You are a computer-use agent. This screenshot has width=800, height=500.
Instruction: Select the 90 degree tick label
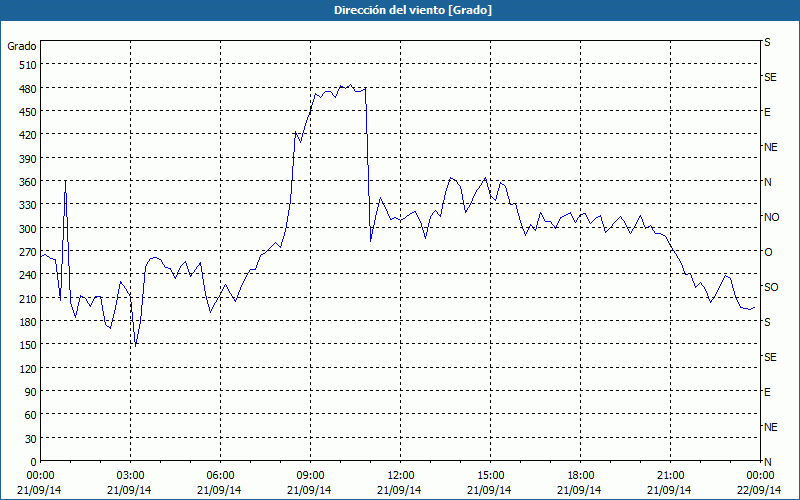[31, 392]
